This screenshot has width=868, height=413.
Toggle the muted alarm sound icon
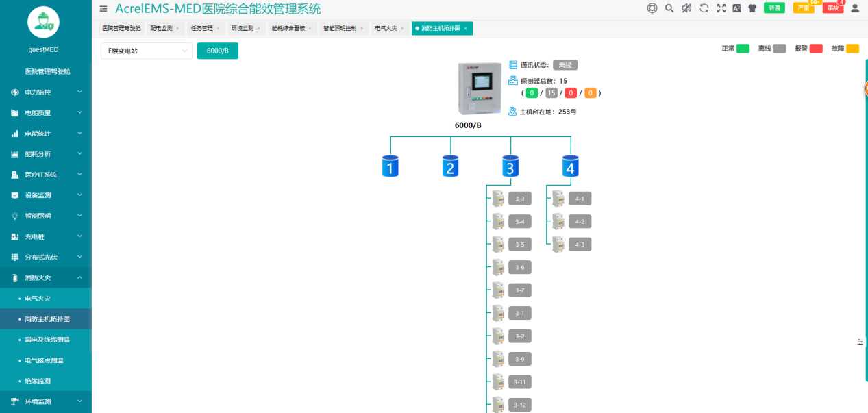click(686, 8)
